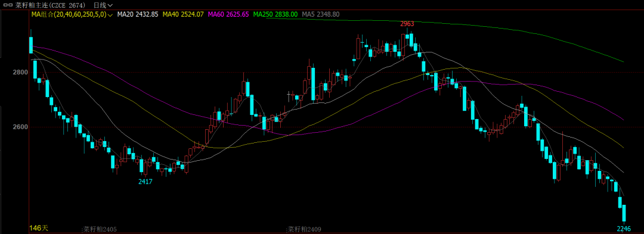Click the 菜籽粕主连 (CZCE 2674) contract title
Viewport: 644px width, 234px height.
(51, 5)
